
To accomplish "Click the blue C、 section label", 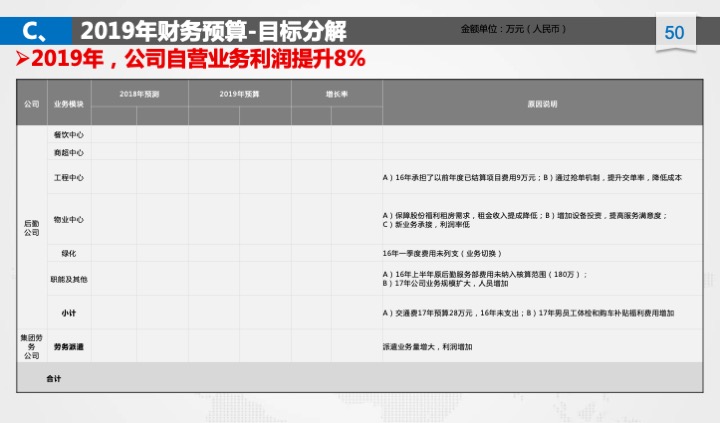I will tap(35, 32).
